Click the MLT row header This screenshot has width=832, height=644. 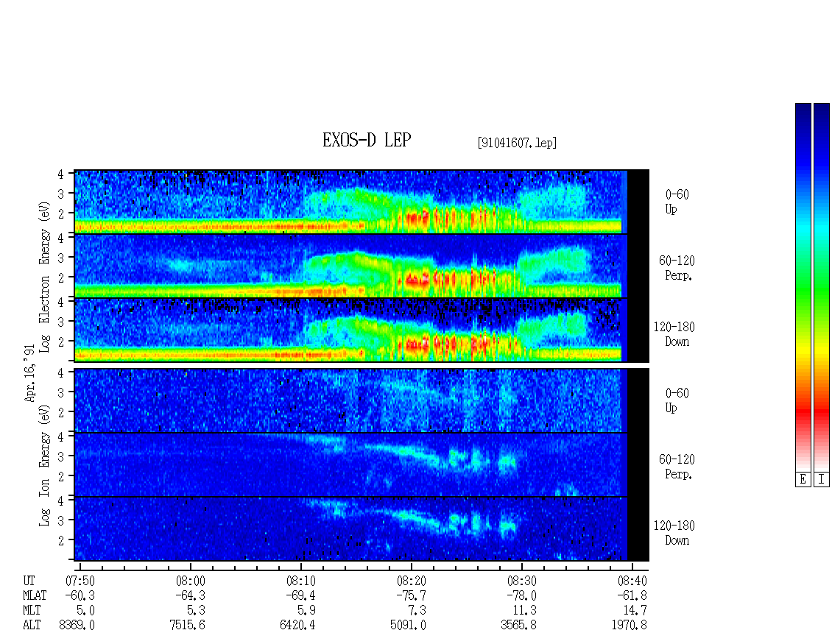(x=32, y=611)
